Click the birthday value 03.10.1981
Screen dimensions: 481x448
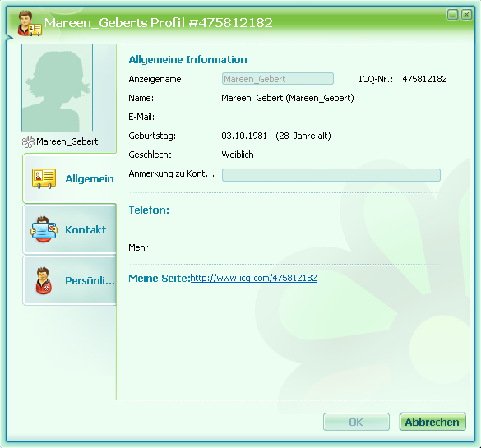pyautogui.click(x=244, y=136)
